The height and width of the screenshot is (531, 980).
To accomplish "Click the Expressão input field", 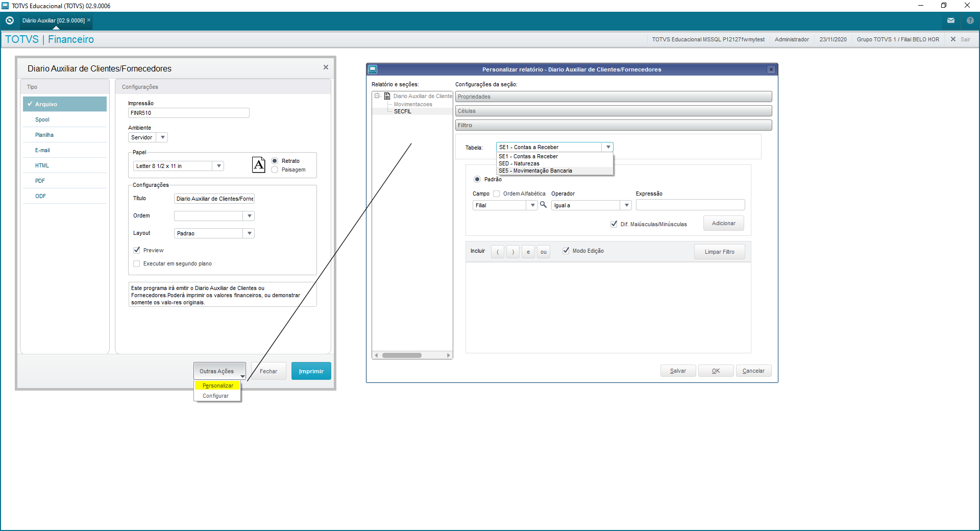I will 690,205.
